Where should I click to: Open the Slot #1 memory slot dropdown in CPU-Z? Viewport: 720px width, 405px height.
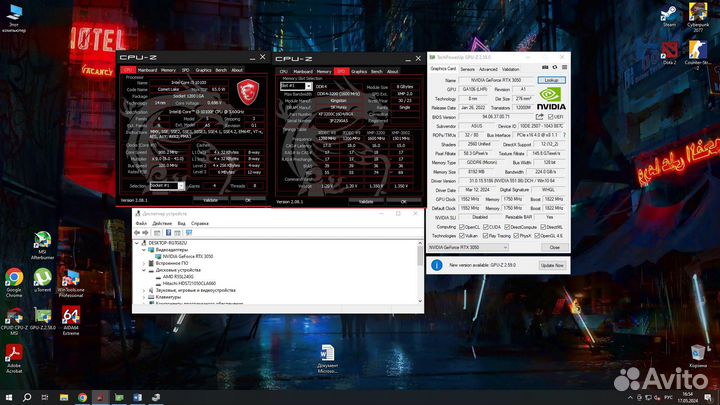pos(296,86)
